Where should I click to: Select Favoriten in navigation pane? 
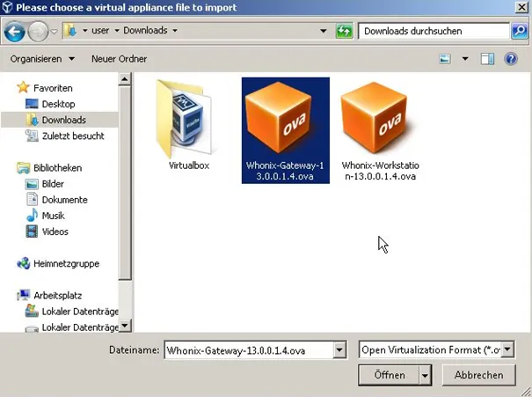[53, 88]
